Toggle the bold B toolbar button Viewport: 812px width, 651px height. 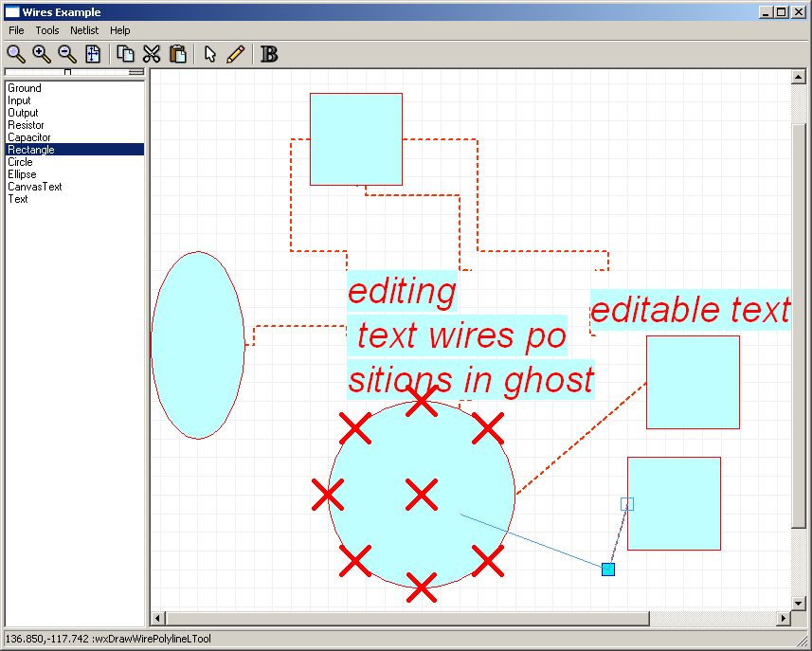point(269,54)
